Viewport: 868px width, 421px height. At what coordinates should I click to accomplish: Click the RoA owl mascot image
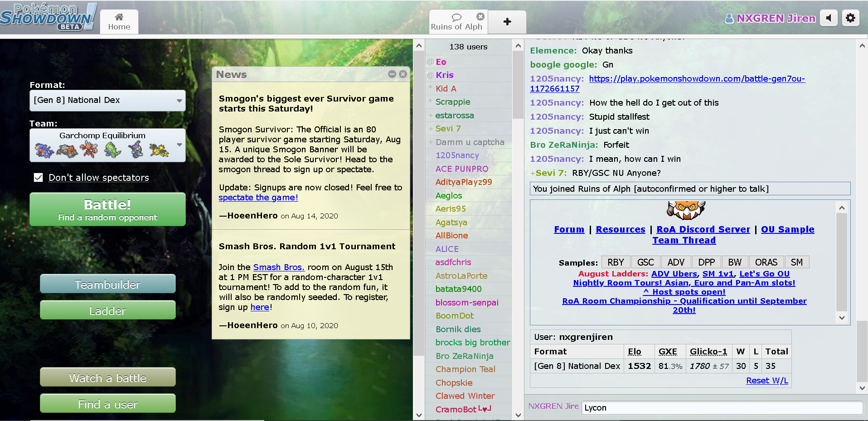[x=685, y=210]
